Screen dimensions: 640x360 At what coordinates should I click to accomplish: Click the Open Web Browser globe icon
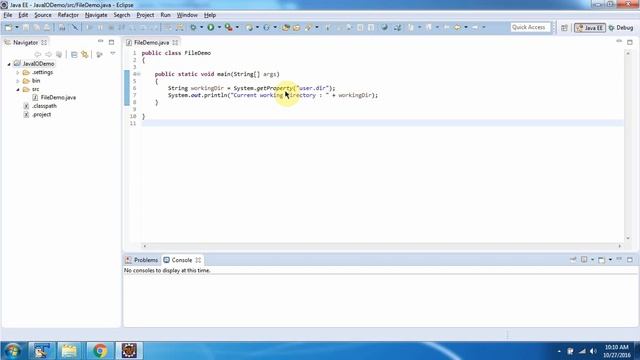pos(384,27)
